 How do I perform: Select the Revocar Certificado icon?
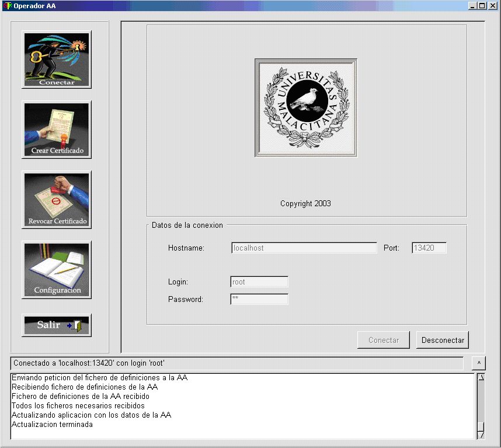[57, 200]
